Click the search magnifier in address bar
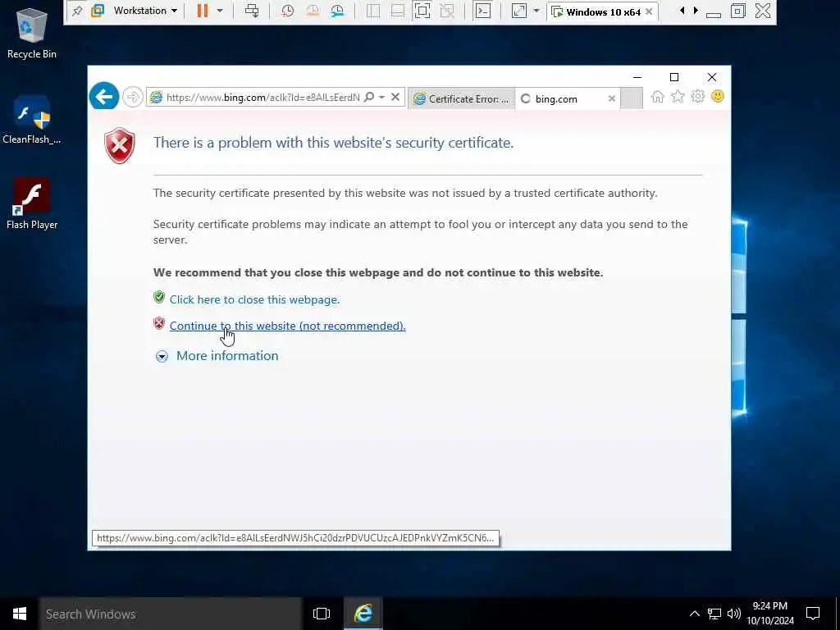This screenshot has width=840, height=630. (369, 97)
